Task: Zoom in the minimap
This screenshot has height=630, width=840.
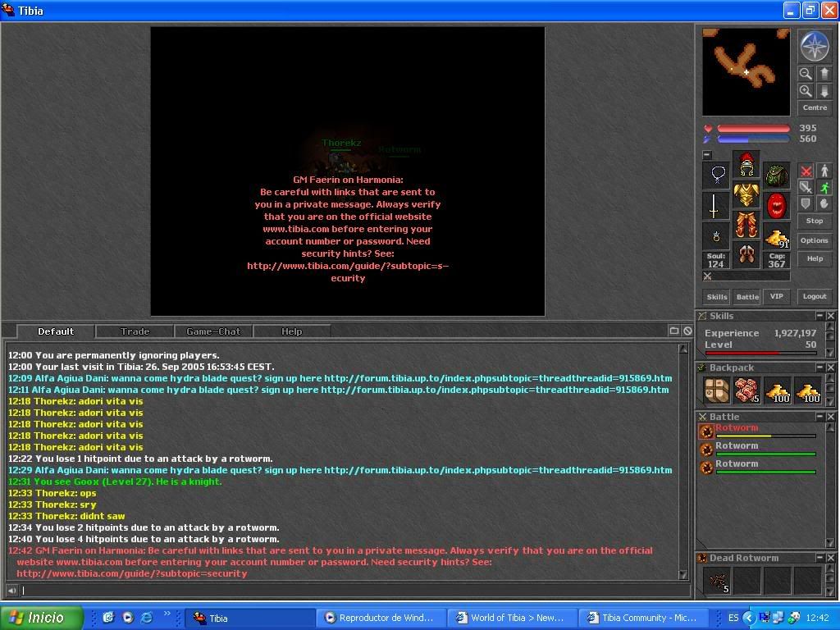Action: [806, 91]
